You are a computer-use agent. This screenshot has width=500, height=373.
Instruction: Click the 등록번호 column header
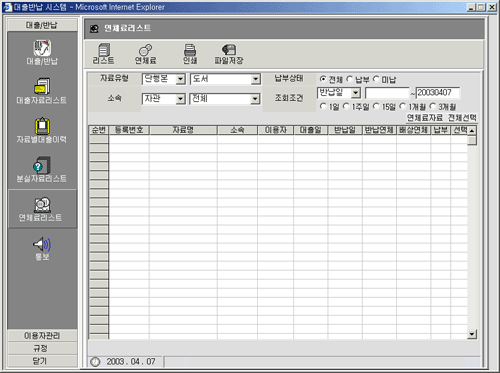pos(129,130)
